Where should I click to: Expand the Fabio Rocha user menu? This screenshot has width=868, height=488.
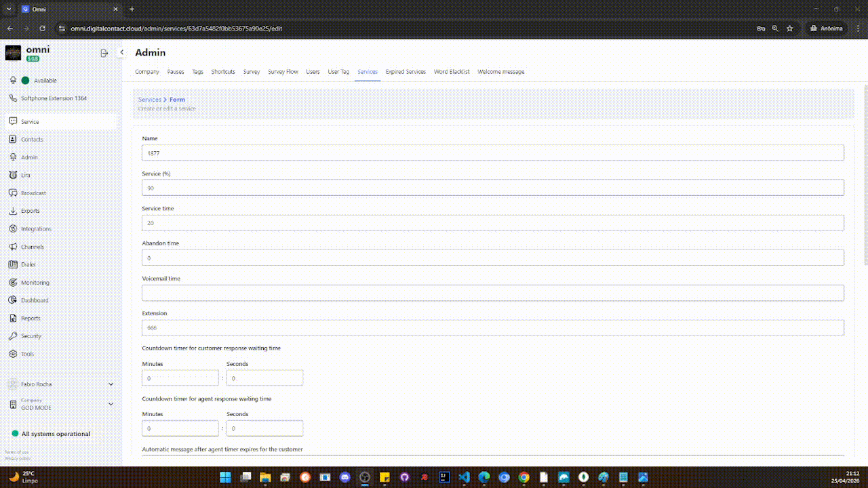click(x=111, y=384)
